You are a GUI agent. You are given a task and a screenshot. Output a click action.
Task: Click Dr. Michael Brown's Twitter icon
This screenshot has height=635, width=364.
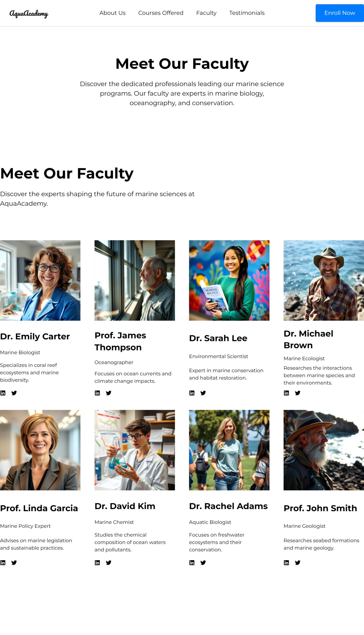pyautogui.click(x=298, y=393)
